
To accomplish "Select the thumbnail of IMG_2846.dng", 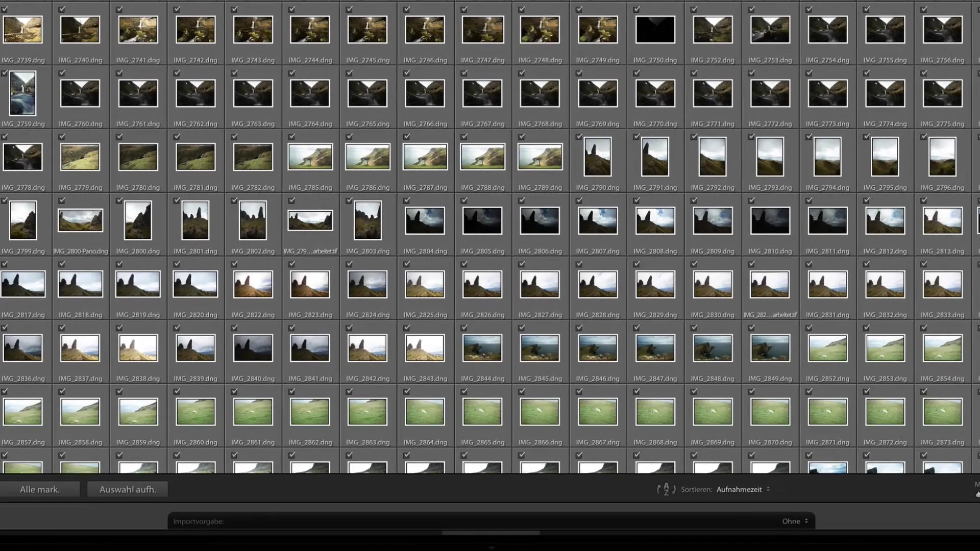I will [598, 348].
